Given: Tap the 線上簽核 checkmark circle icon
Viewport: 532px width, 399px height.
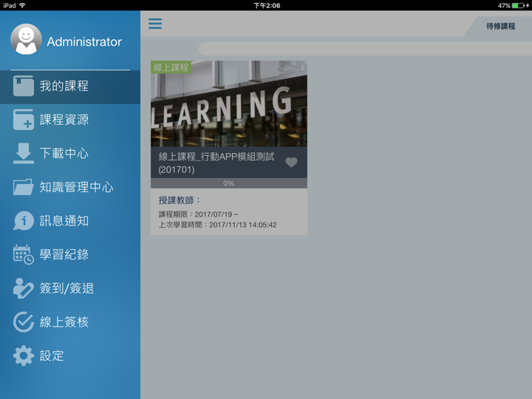Looking at the screenshot, I should [x=24, y=322].
